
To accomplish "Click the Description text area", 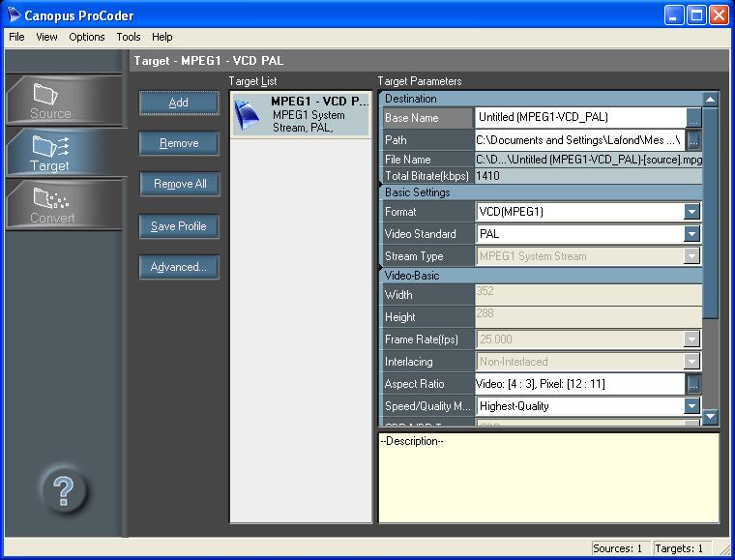I will (x=548, y=478).
